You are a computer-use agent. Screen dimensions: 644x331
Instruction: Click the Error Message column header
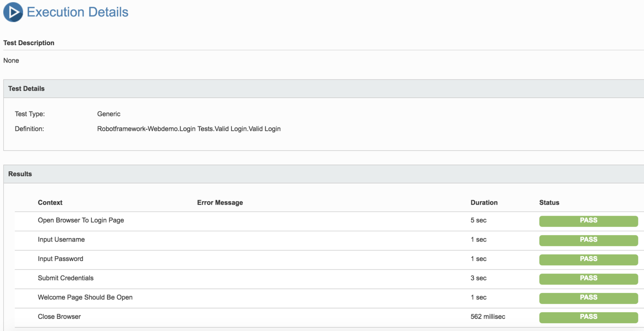click(220, 203)
